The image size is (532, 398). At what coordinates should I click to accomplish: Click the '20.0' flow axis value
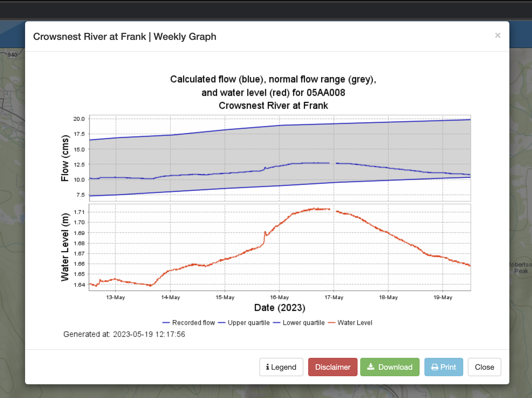[x=79, y=119]
